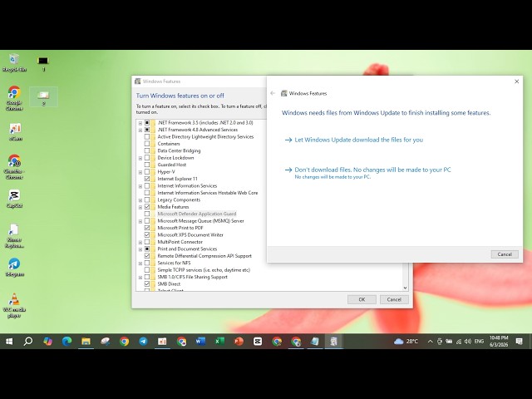Expand the Device Lockdown node
532x399 pixels.
pos(140,159)
